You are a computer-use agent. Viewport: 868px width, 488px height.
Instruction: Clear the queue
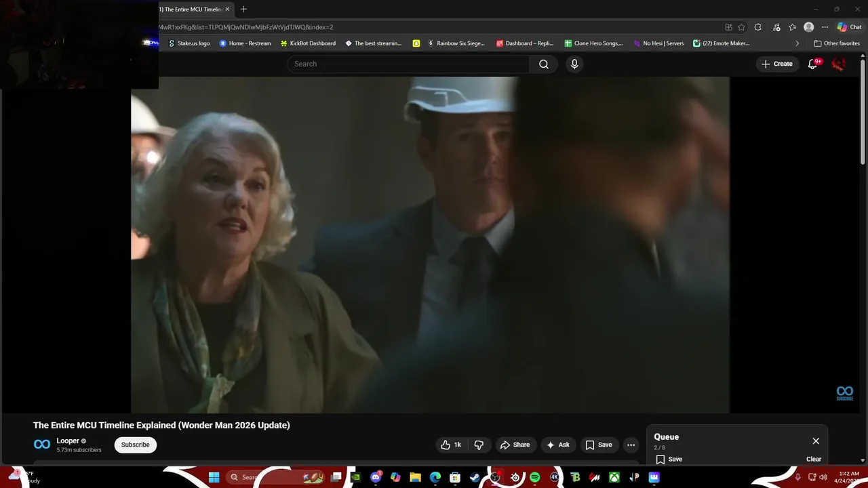[814, 459]
